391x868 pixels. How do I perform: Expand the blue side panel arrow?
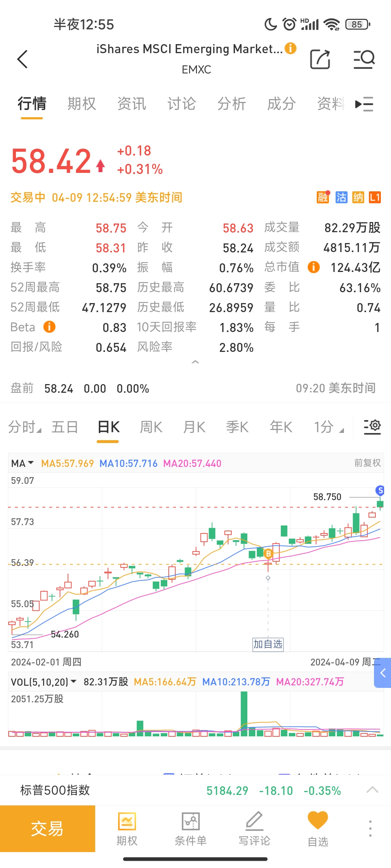[383, 673]
